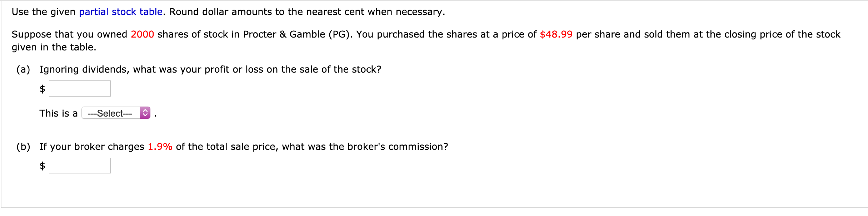Click inside the part (b) commission input field
This screenshot has height=216, width=868.
click(79, 165)
